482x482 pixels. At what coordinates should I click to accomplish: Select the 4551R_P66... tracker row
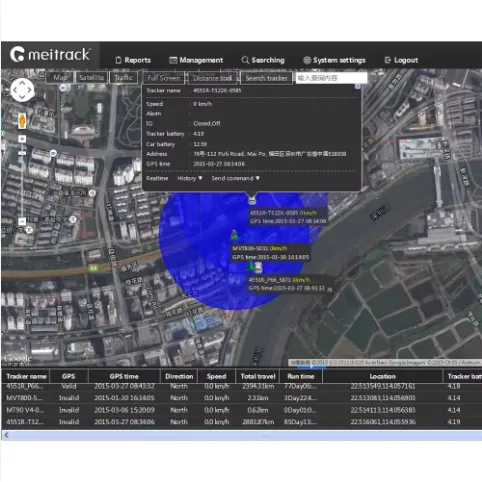tap(242, 387)
